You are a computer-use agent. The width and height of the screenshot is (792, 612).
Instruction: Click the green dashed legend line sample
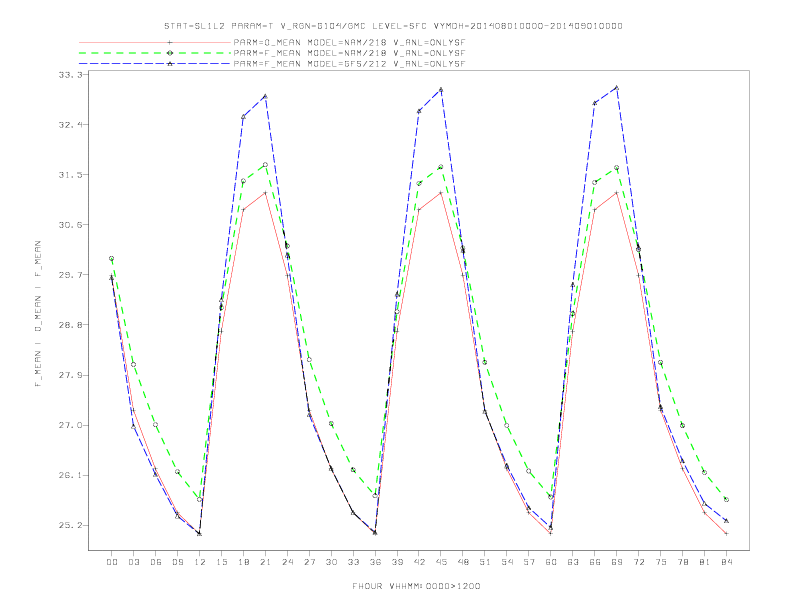pos(155,53)
